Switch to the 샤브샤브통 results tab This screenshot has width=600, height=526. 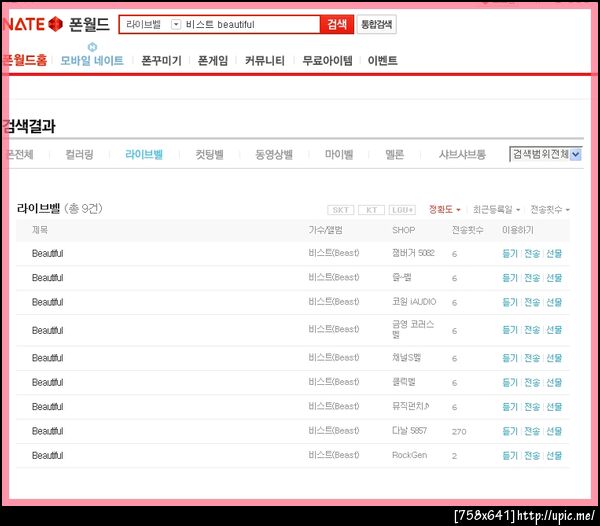point(462,155)
